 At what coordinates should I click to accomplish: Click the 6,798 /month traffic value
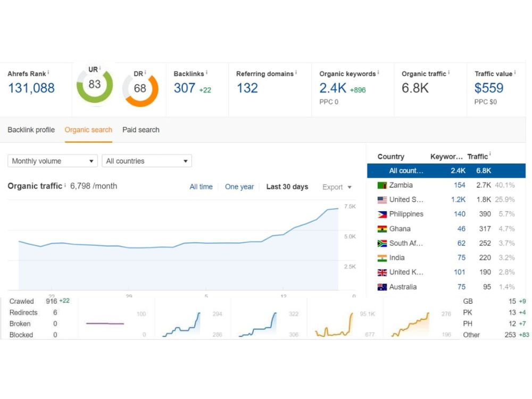tap(94, 186)
